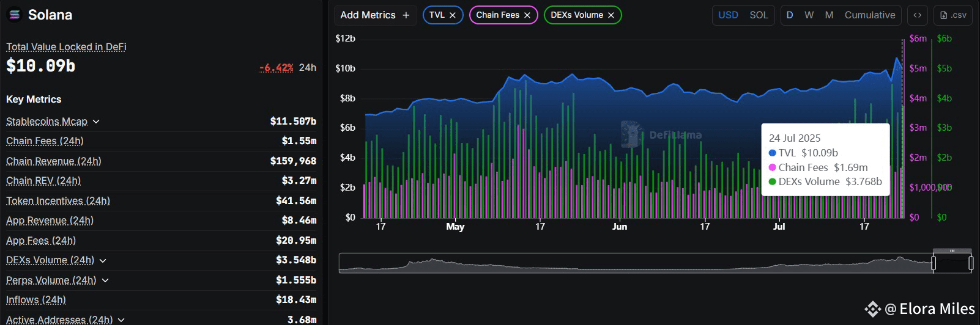Viewport: 980px width, 325px height.
Task: Click the $11.507b stablecoins value
Action: [293, 122]
